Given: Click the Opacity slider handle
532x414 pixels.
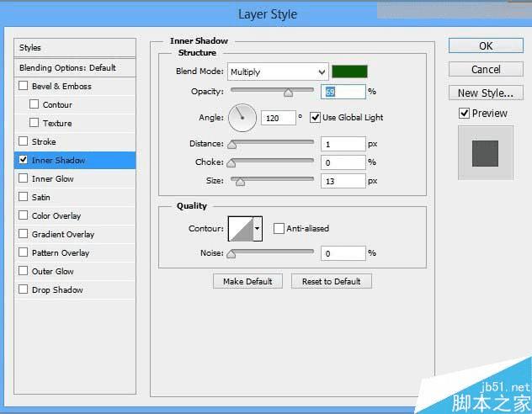Looking at the screenshot, I should [x=289, y=93].
